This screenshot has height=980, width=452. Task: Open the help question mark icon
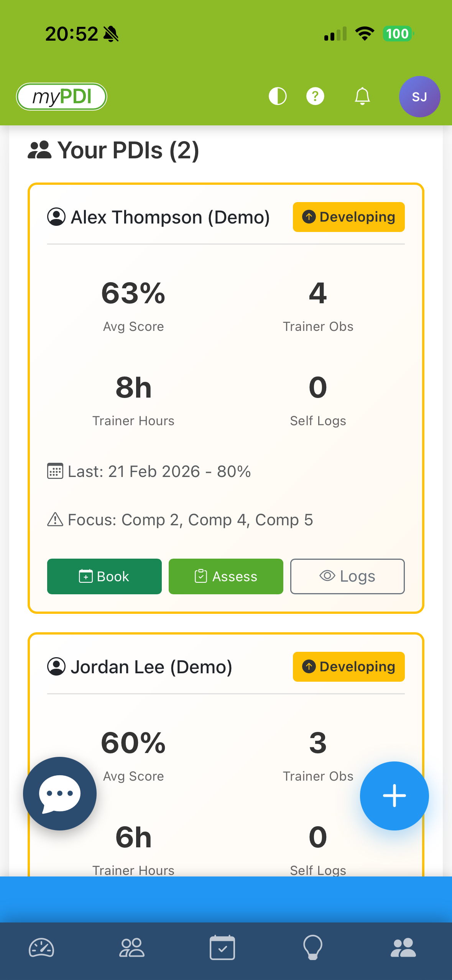coord(315,96)
